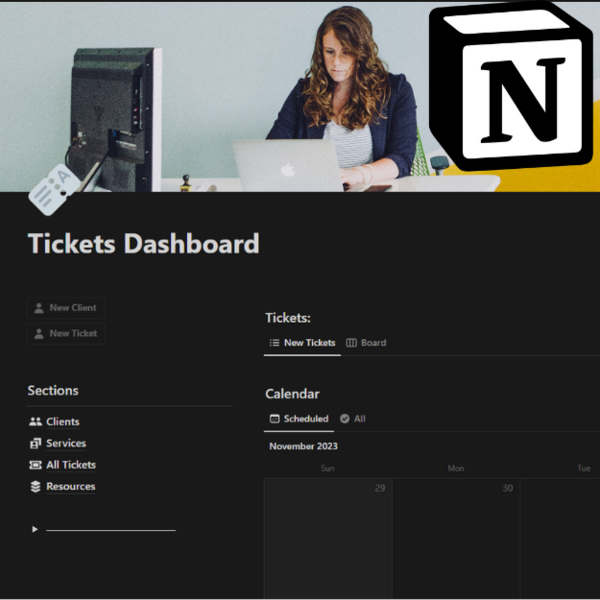The image size is (600, 600).
Task: Click the New Client button
Action: (x=65, y=308)
